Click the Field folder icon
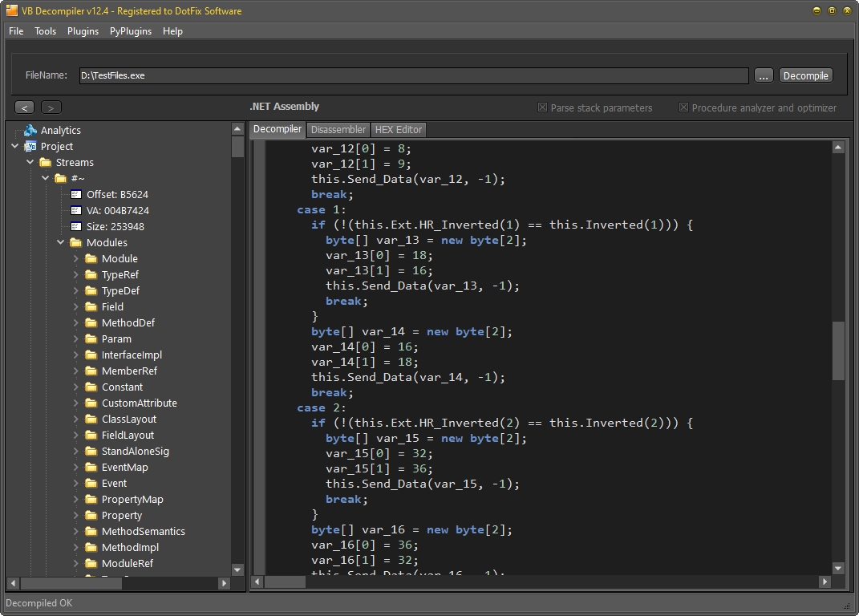The height and width of the screenshot is (616, 859). [x=91, y=307]
